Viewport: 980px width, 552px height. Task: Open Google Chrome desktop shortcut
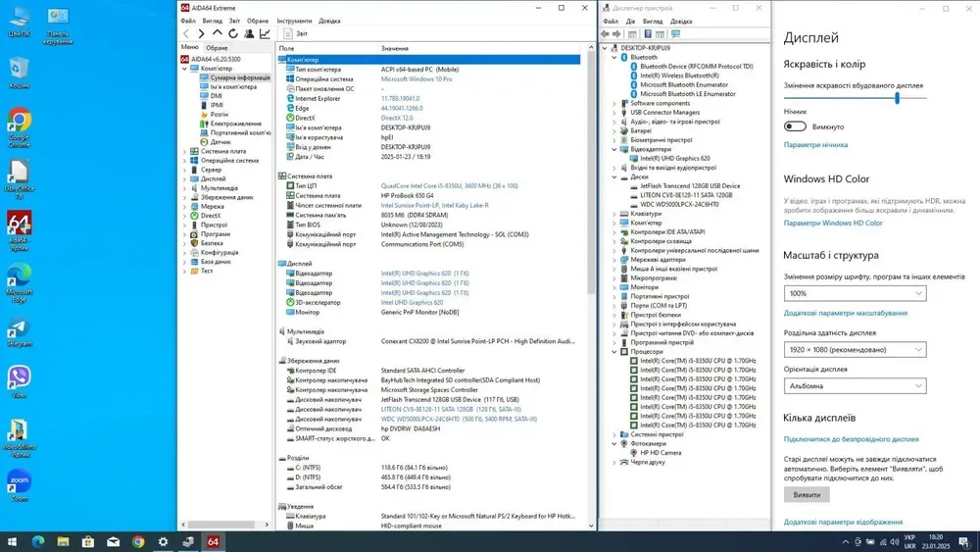click(x=19, y=121)
